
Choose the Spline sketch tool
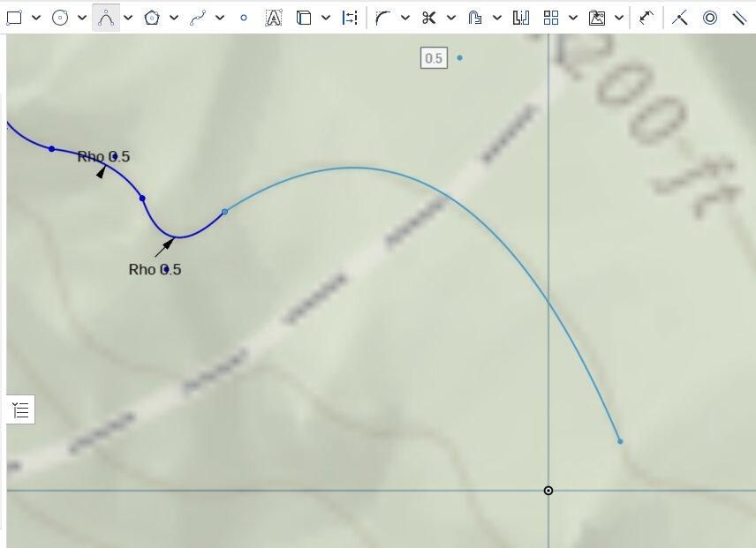click(x=198, y=18)
